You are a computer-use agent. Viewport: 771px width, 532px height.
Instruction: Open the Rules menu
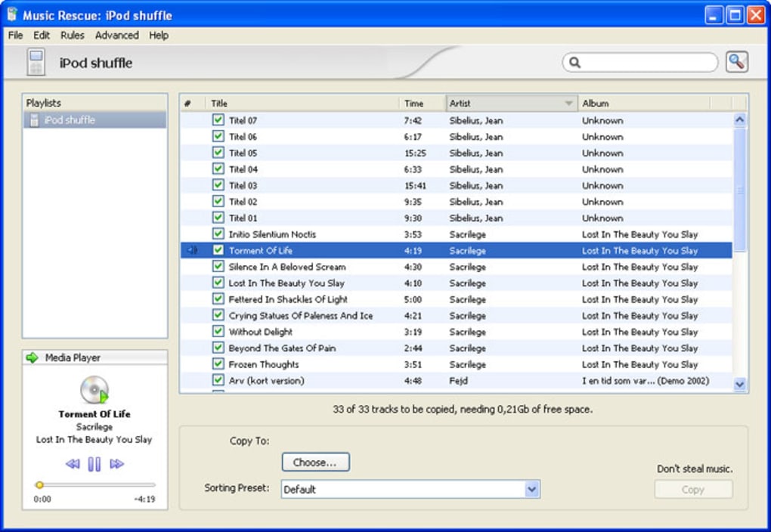coord(73,36)
